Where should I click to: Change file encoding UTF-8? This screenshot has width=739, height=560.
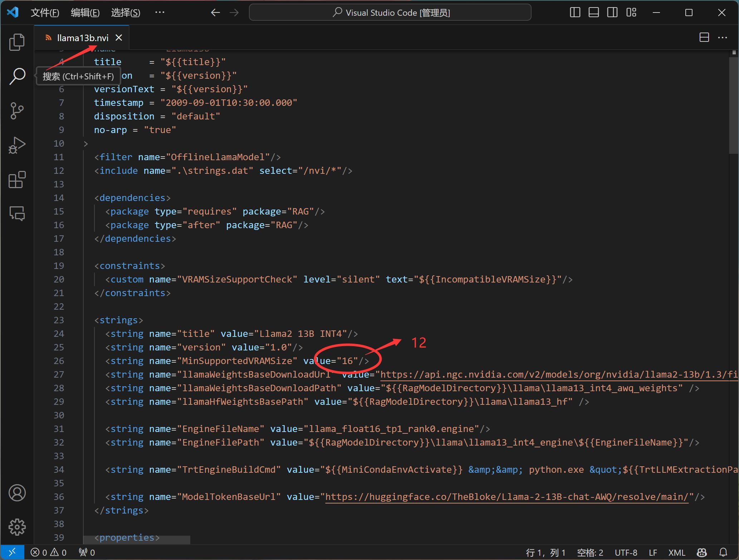(626, 552)
